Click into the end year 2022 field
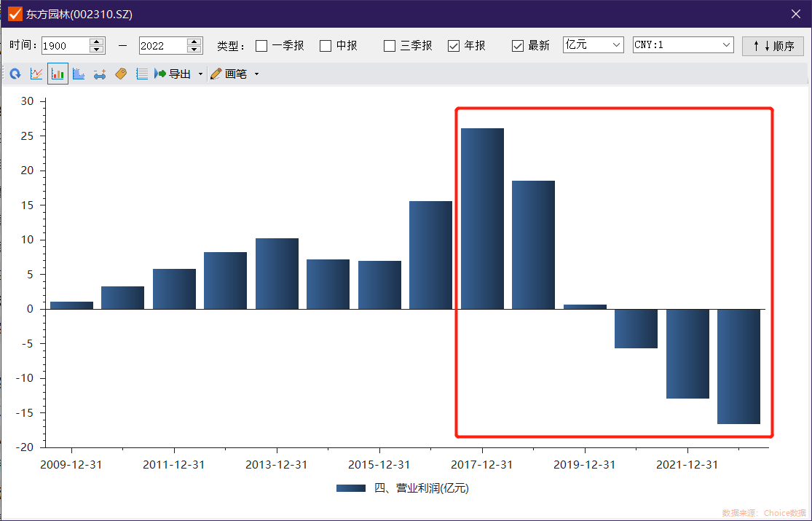This screenshot has height=521, width=812. (x=162, y=46)
